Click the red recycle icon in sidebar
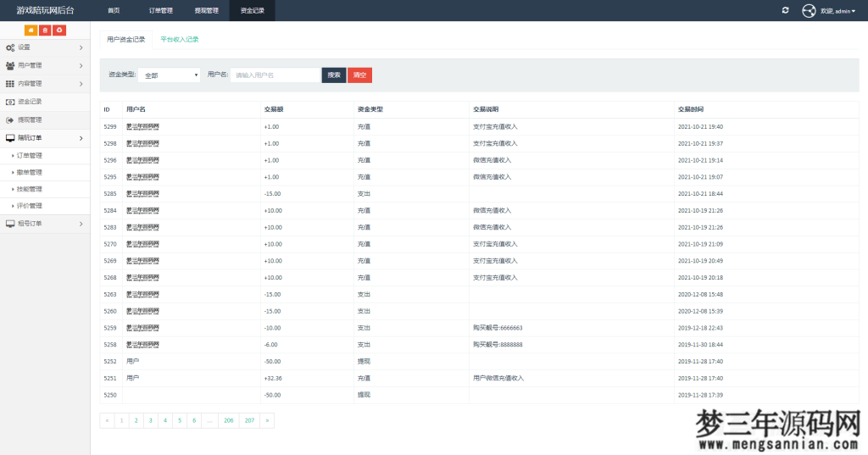868x455 pixels. coord(59,31)
